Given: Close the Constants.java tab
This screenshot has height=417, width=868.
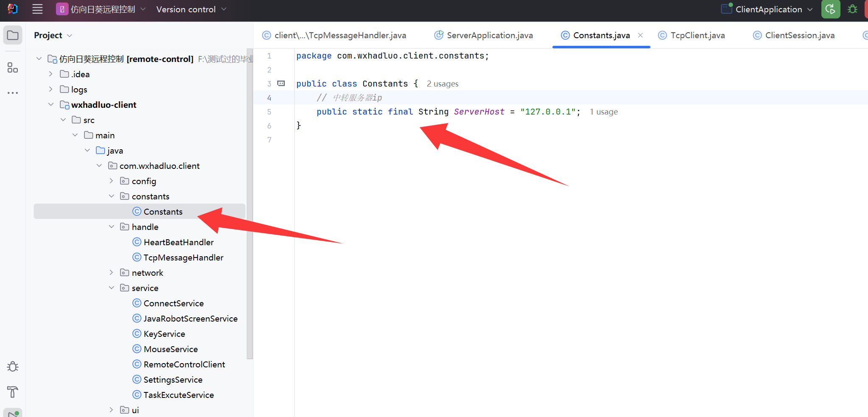Looking at the screenshot, I should [640, 35].
